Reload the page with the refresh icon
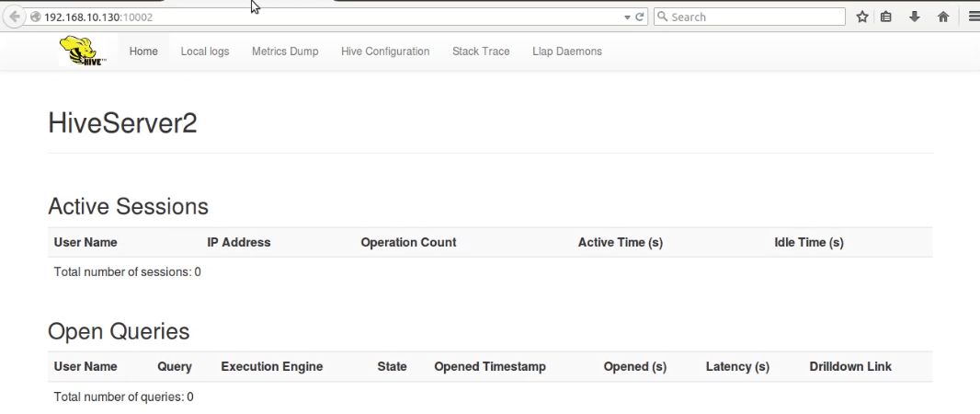The height and width of the screenshot is (414, 980). (640, 17)
